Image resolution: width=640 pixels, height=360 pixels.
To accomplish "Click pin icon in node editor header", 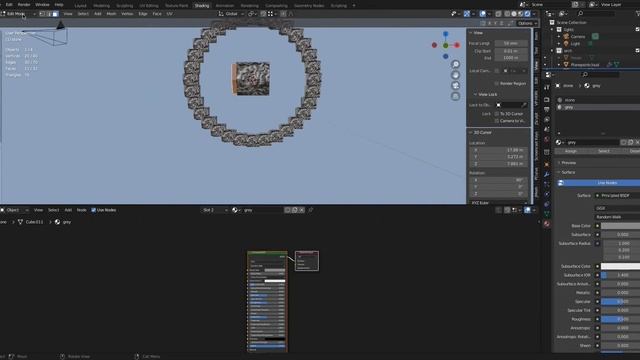I will tap(311, 210).
